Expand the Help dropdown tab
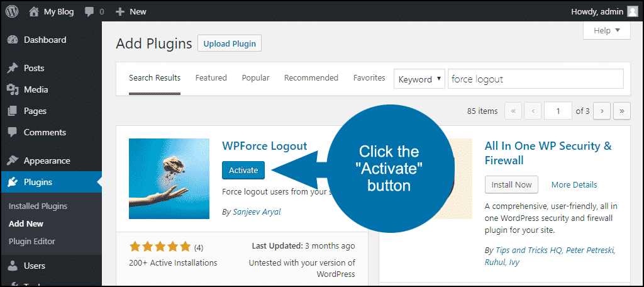 (607, 30)
